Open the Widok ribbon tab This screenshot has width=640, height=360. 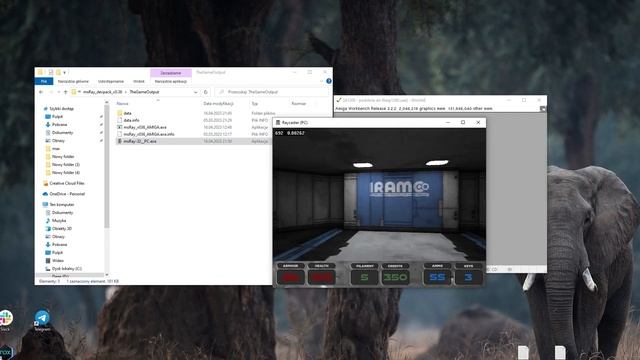[x=139, y=81]
